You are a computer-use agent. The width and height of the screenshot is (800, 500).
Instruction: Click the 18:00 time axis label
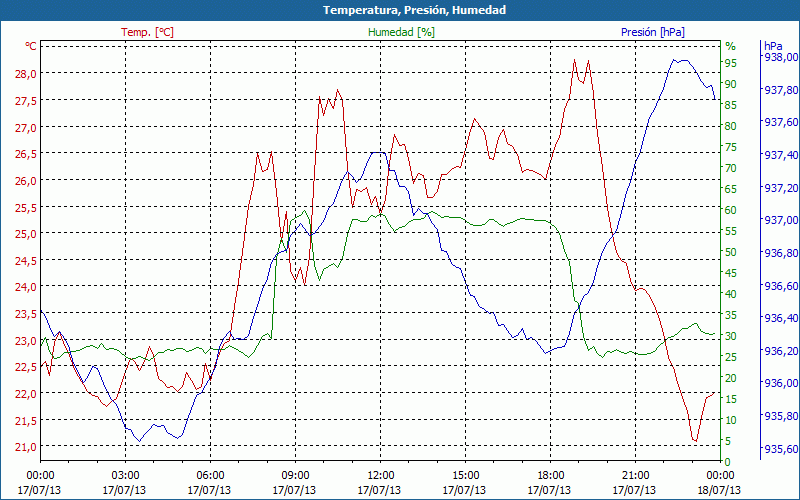[551, 476]
